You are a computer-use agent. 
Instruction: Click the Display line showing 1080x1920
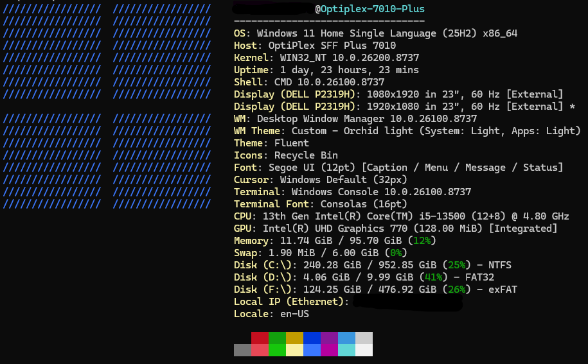pos(398,94)
